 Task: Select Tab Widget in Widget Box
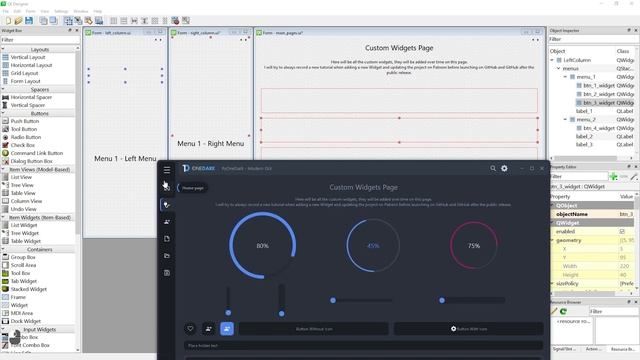[x=24, y=281]
